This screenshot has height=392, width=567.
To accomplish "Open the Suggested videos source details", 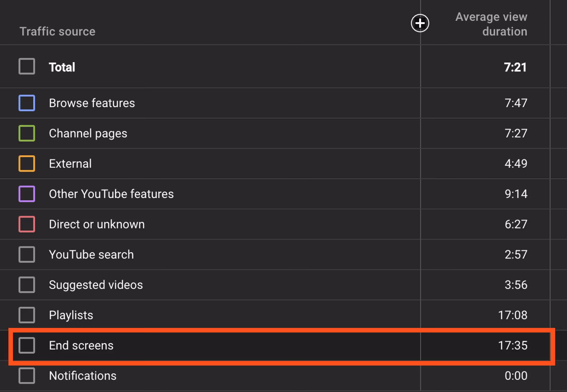I will coord(96,285).
